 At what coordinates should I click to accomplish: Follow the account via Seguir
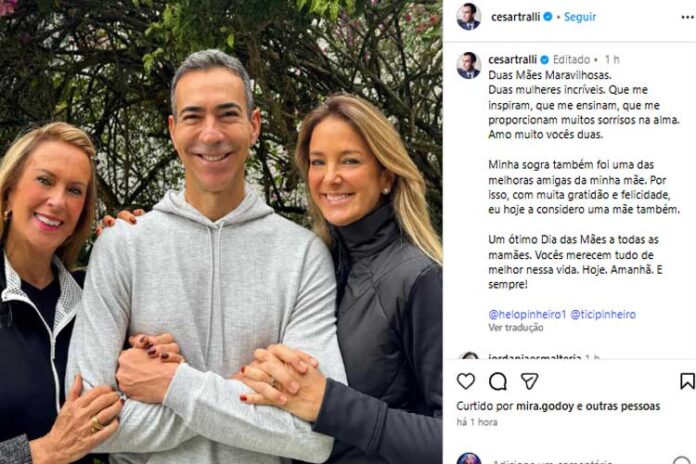coord(580,17)
